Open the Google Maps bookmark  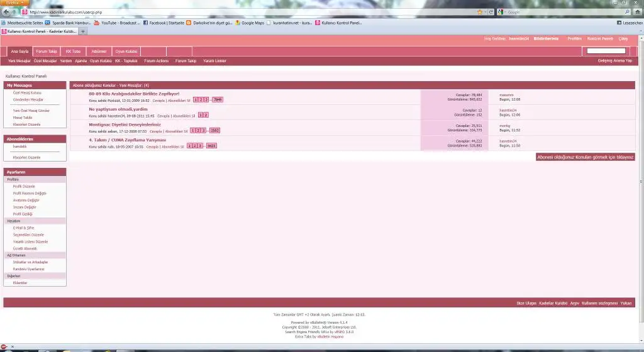point(249,23)
